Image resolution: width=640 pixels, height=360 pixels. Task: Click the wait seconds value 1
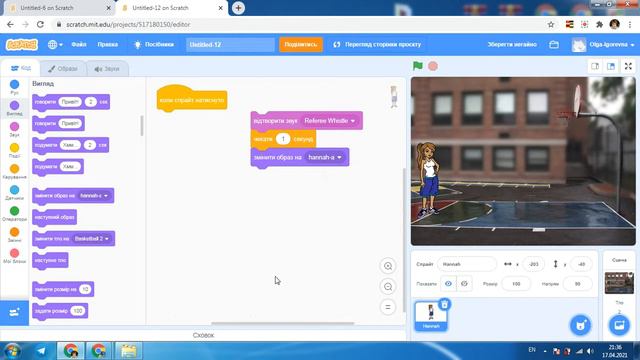point(283,139)
